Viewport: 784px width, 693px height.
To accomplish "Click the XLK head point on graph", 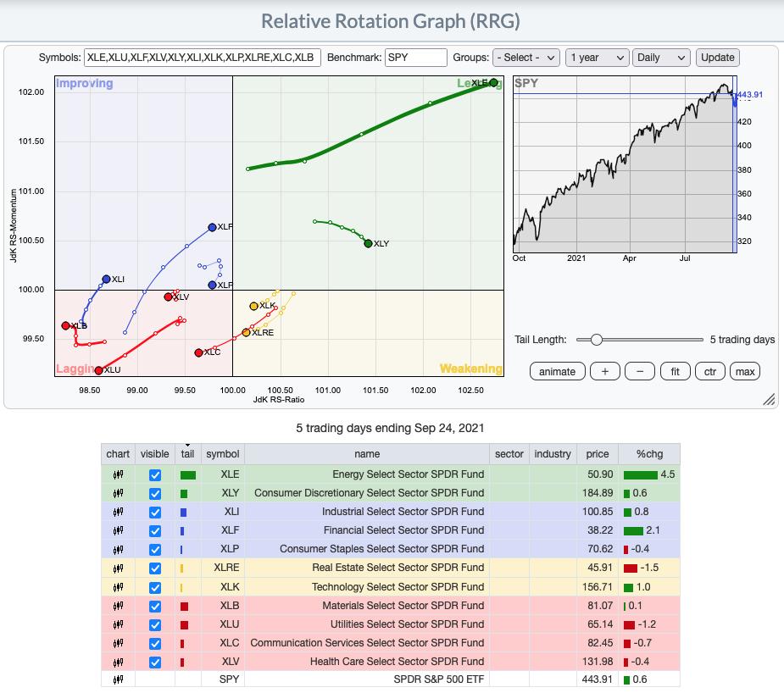I will click(x=253, y=306).
